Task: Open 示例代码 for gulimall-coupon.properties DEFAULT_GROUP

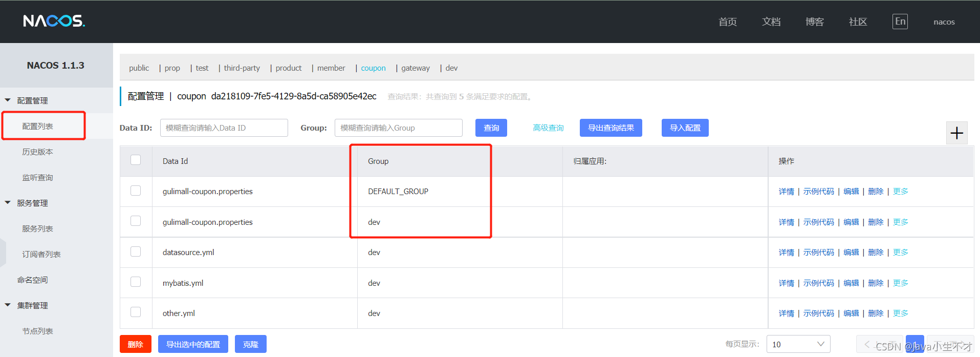Action: 819,192
